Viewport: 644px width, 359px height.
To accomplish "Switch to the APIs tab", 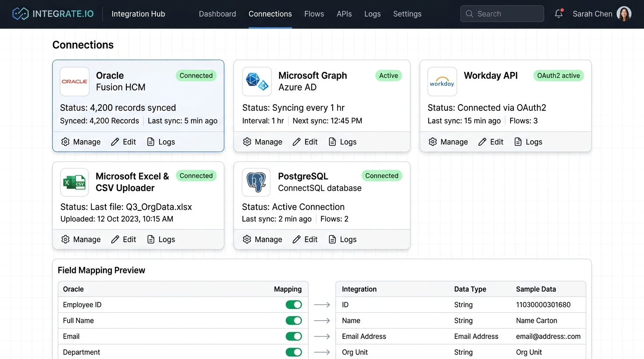I will (344, 14).
